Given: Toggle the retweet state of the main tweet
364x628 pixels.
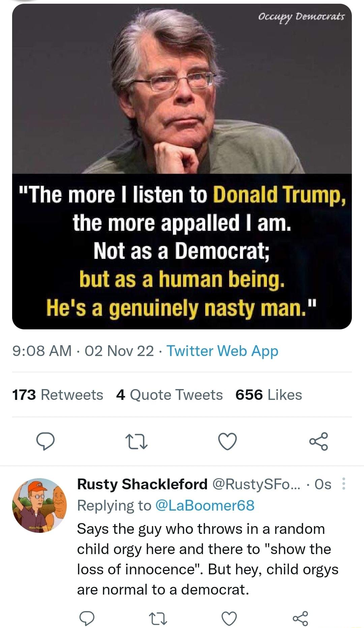Looking at the screenshot, I should tap(137, 442).
